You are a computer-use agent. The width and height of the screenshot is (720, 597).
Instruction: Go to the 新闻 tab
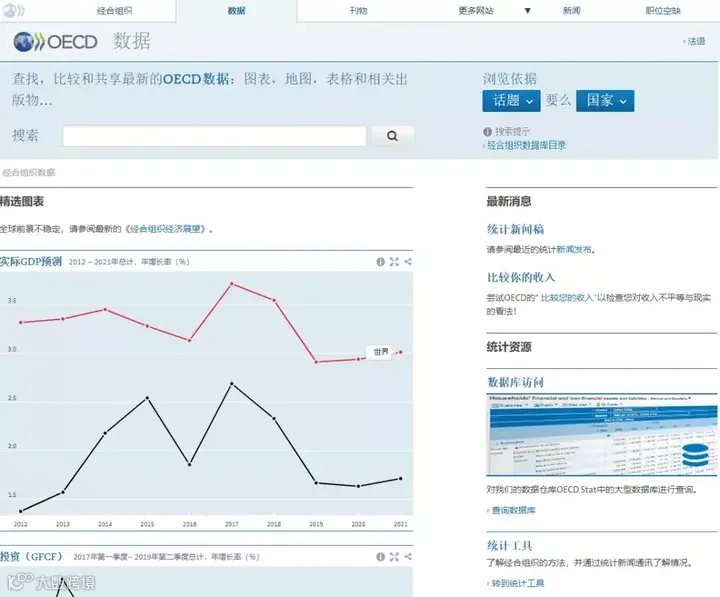click(572, 11)
